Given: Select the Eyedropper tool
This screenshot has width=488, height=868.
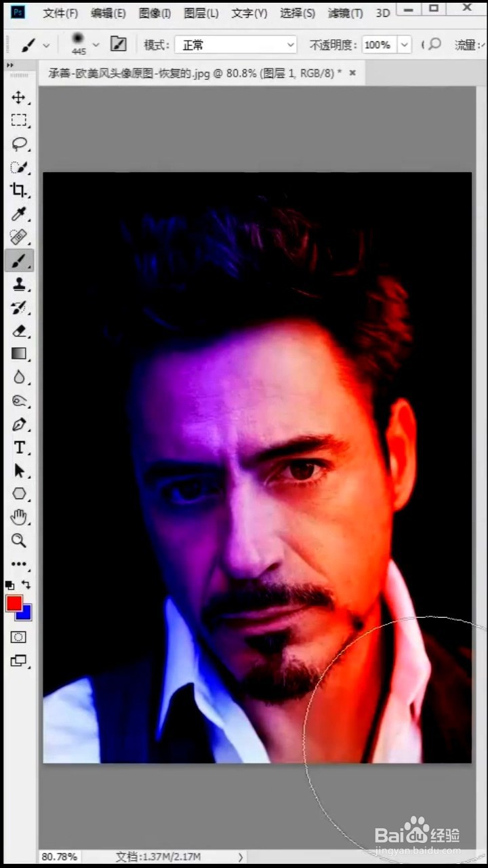Looking at the screenshot, I should [x=19, y=214].
